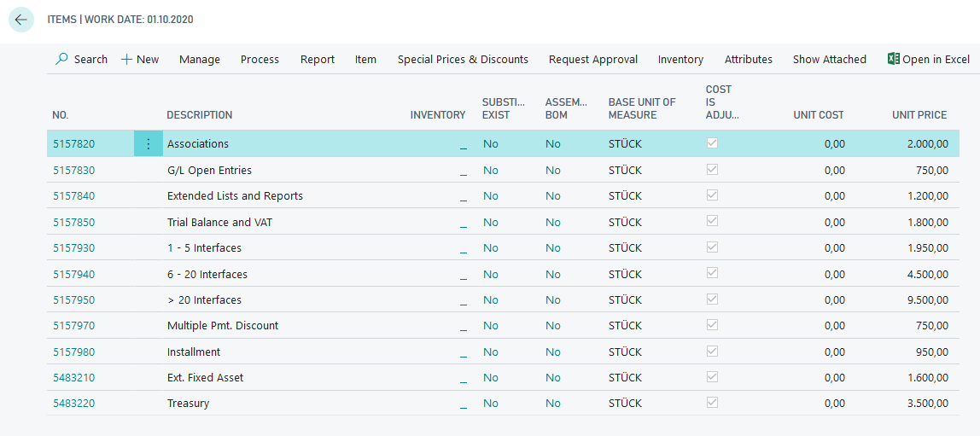Open the Report menu
Screen dimensions: 980x436
(318, 59)
